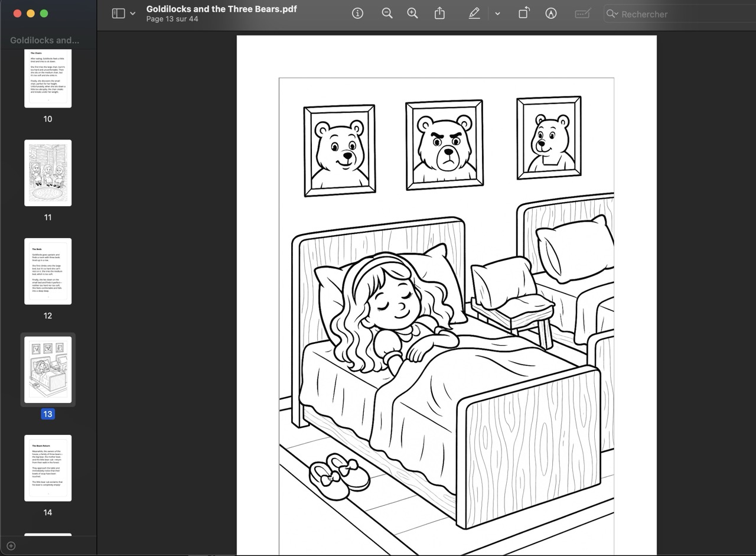Screen dimensions: 756x556
Task: Jump to page 14 thumbnail
Action: (x=48, y=468)
